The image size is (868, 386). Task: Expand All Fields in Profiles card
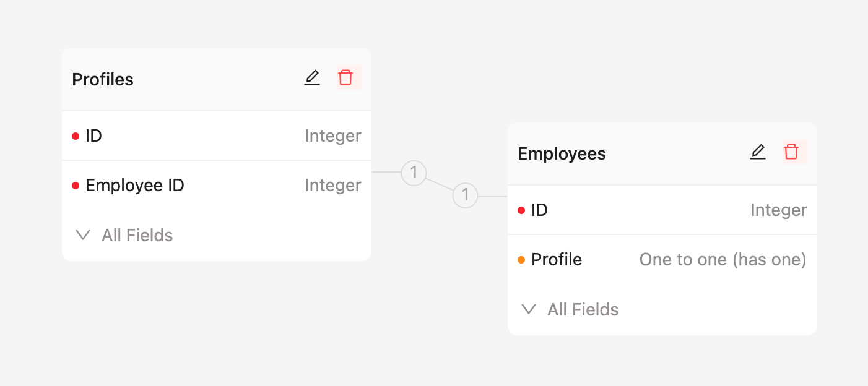pyautogui.click(x=137, y=235)
